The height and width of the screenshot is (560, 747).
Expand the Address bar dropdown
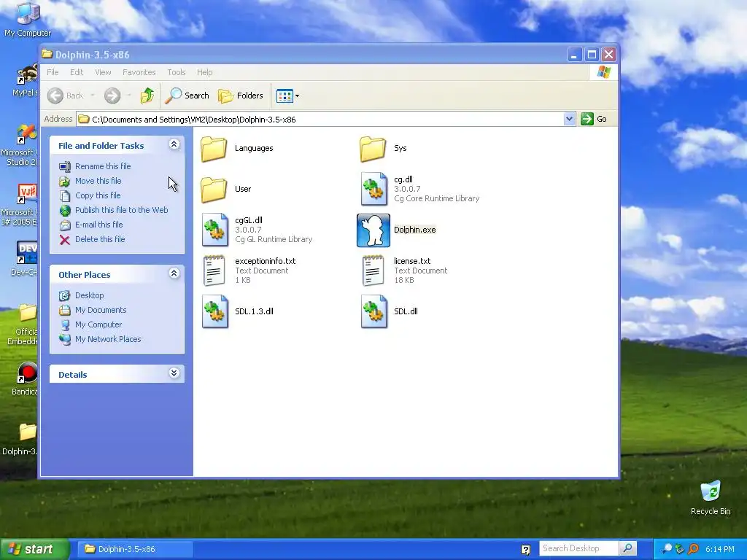tap(569, 119)
